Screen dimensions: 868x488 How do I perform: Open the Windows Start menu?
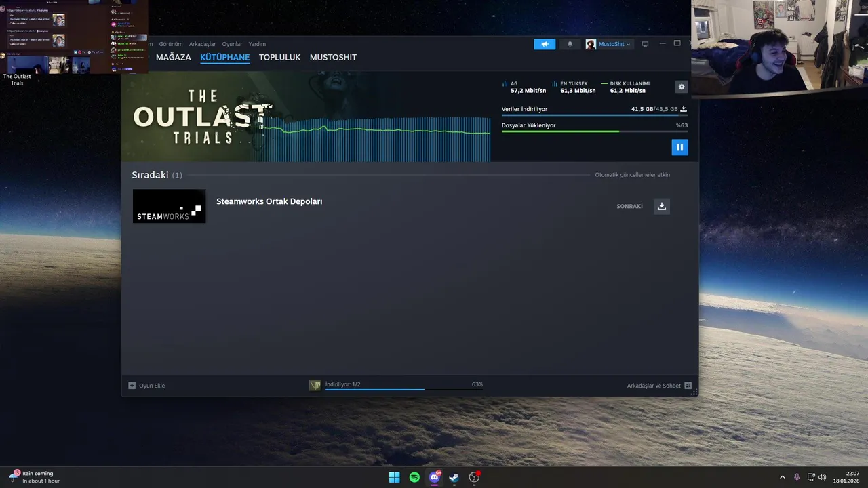pyautogui.click(x=394, y=477)
